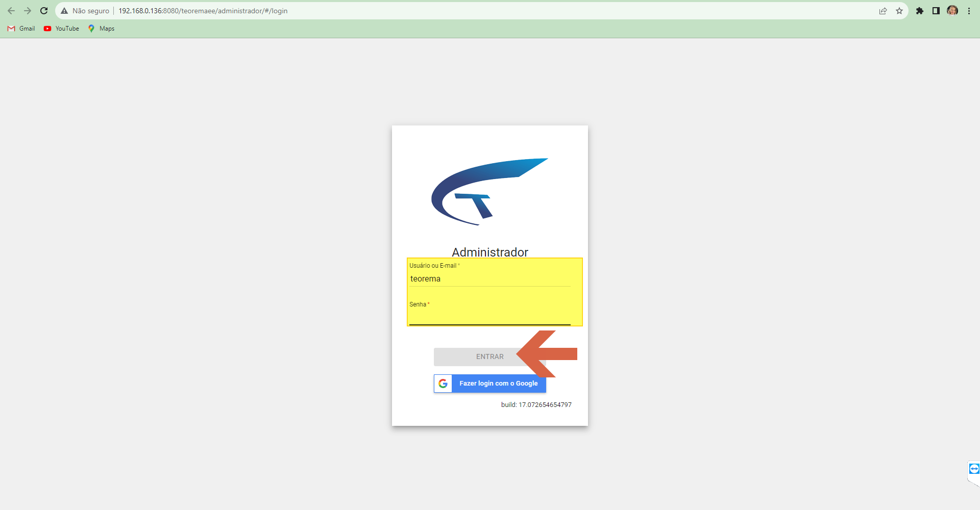980x510 pixels.
Task: Click the Google G logo icon
Action: 443,384
